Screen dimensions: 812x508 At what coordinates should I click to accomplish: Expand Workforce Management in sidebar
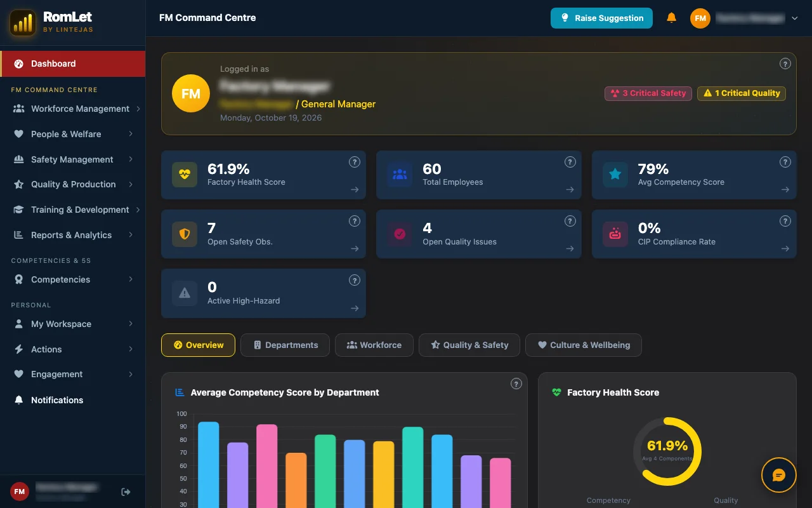click(x=73, y=109)
